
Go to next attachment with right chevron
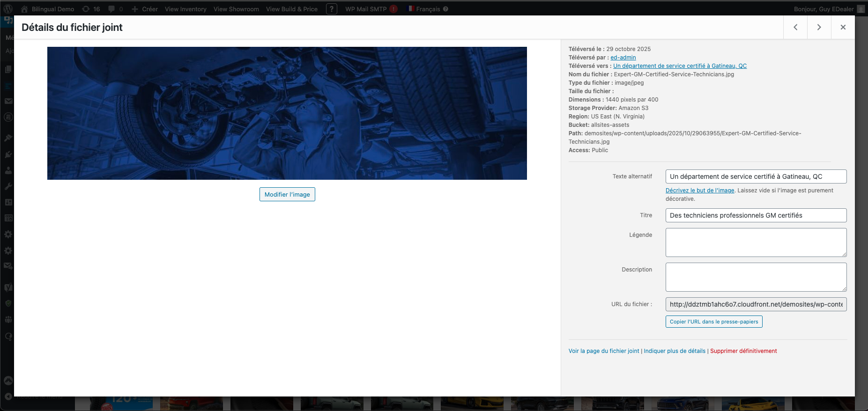tap(819, 27)
